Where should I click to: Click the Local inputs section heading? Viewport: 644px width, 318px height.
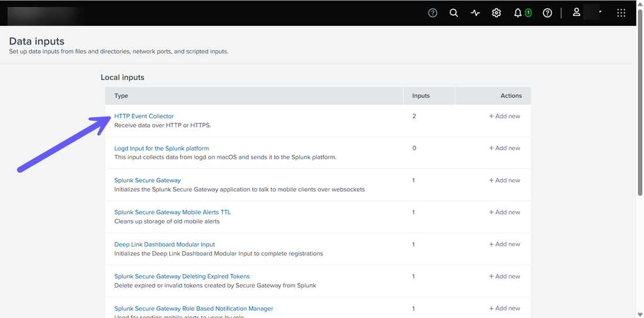[x=122, y=77]
